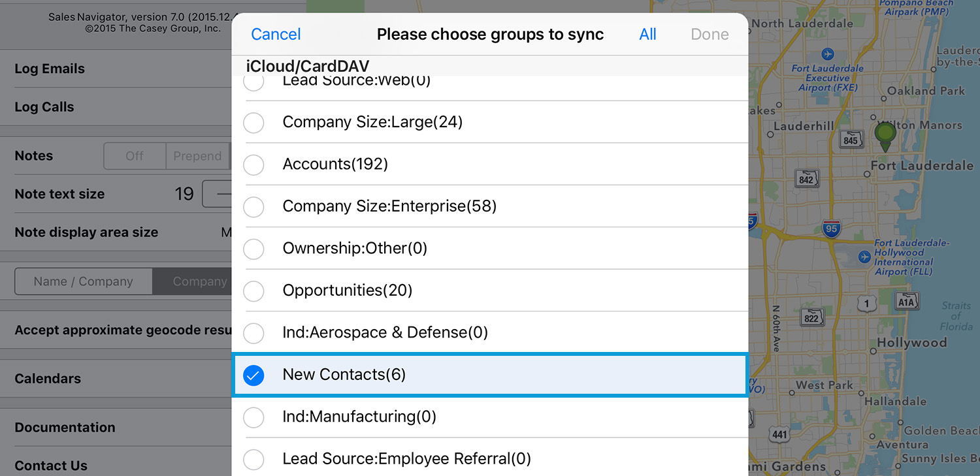The height and width of the screenshot is (476, 980).
Task: Tap All to select every group
Action: tap(647, 35)
